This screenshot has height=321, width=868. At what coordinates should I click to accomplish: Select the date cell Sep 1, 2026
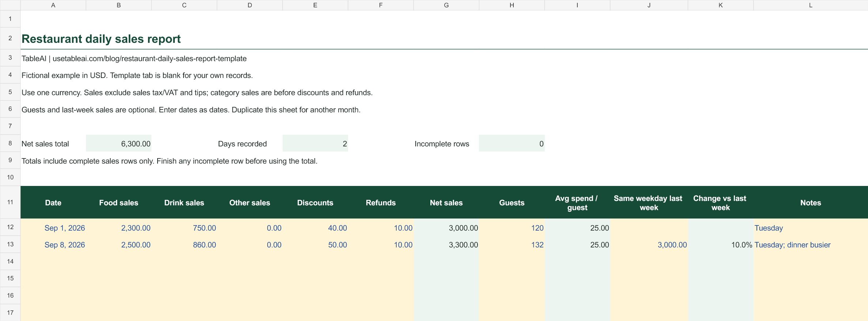click(x=53, y=228)
